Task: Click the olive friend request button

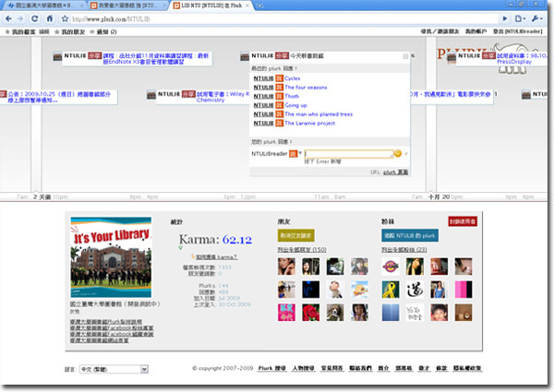Action: [295, 235]
